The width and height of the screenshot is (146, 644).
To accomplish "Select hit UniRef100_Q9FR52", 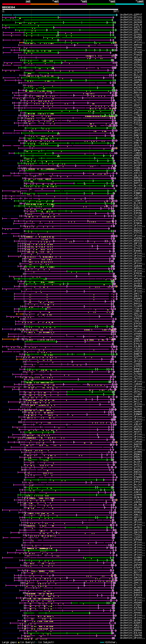I will 131,77.
